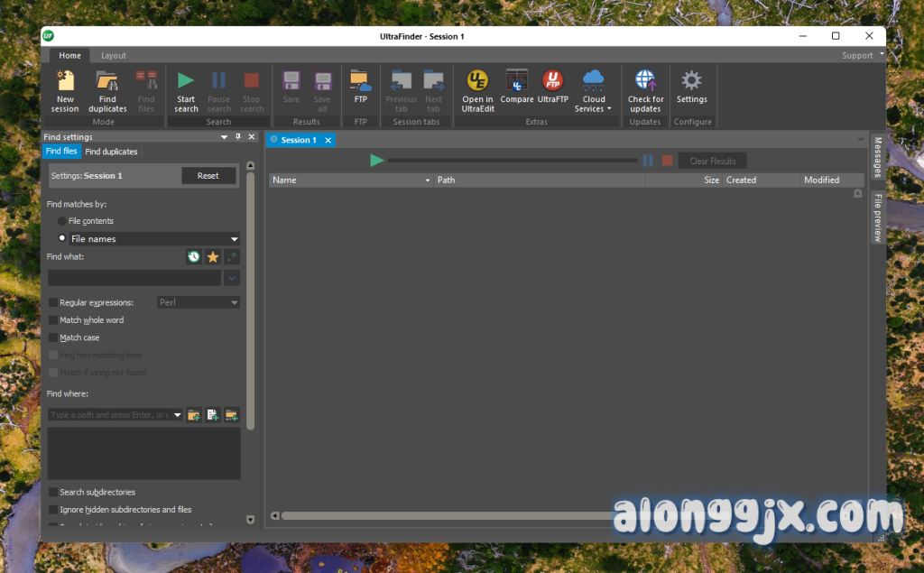Toggle the Match whole word checkbox
The image size is (924, 573).
(x=53, y=320)
